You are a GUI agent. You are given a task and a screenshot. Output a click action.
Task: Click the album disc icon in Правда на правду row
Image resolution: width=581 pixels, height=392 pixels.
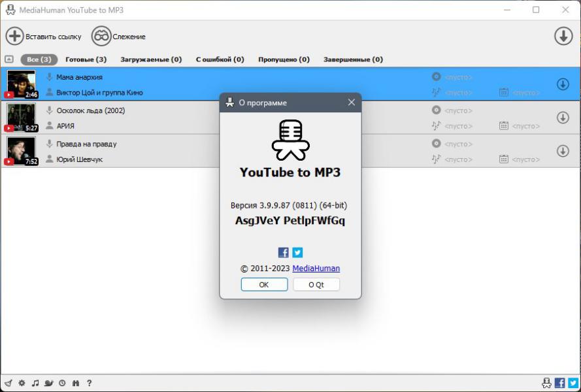(437, 143)
